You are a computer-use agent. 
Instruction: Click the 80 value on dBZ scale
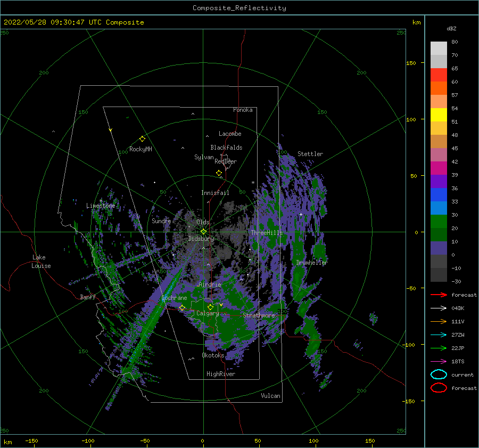point(455,42)
